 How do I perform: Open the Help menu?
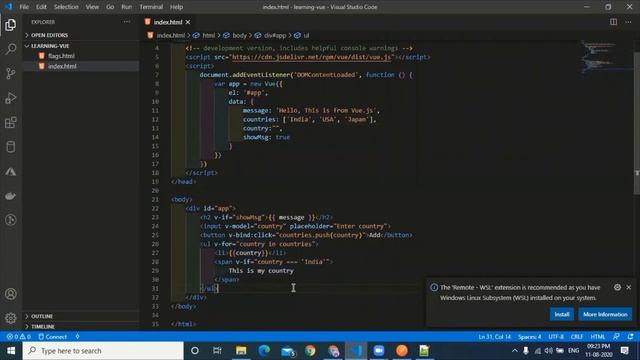(x=176, y=7)
